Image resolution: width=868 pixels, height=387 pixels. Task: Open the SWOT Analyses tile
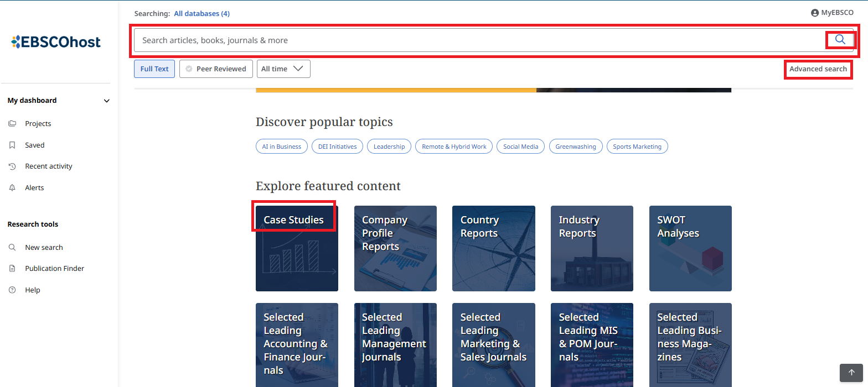coord(690,248)
